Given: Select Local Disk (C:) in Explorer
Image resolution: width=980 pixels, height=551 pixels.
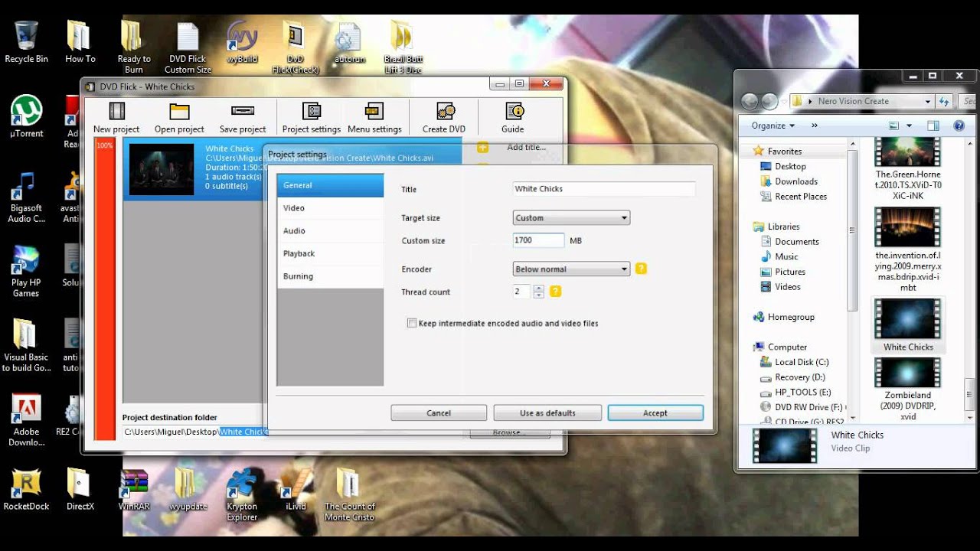Looking at the screenshot, I should (x=802, y=362).
